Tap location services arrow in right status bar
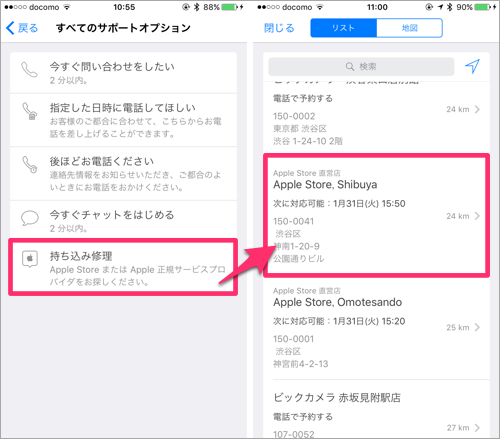This screenshot has width=500, height=439. 440,7
